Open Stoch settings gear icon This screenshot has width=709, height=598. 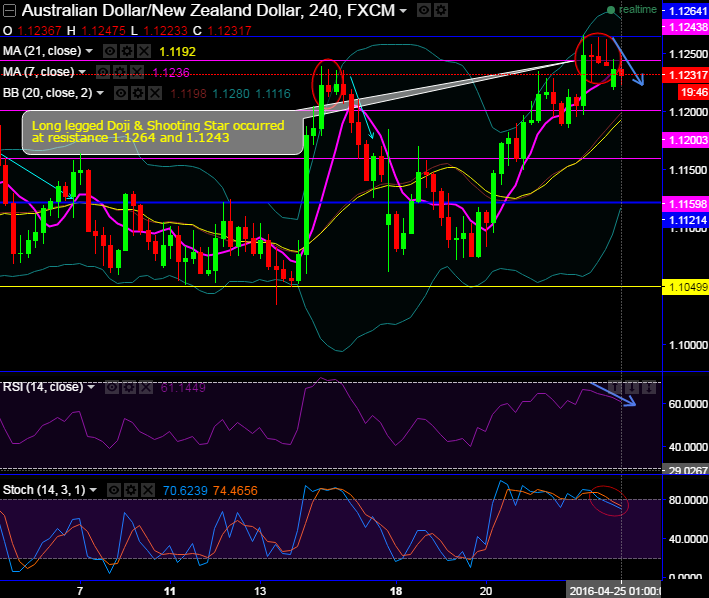coord(131,490)
